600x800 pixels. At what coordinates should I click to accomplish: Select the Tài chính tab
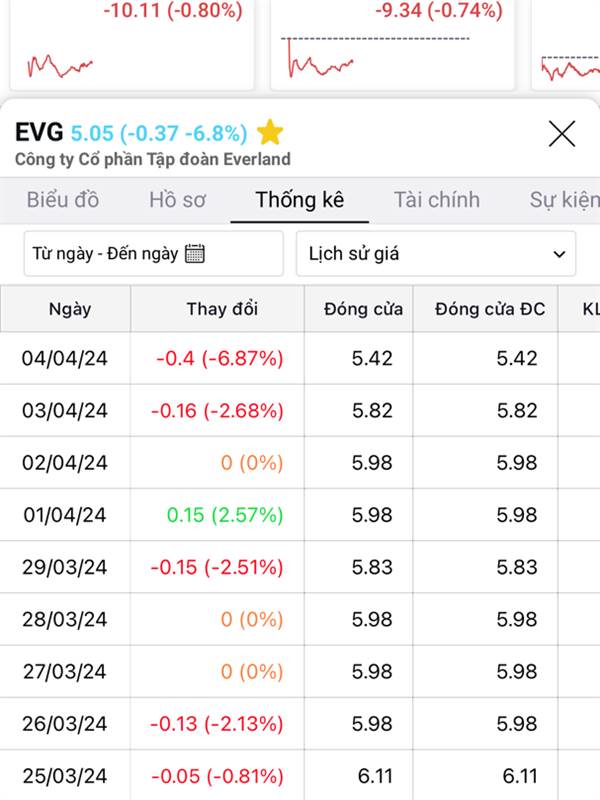point(437,200)
